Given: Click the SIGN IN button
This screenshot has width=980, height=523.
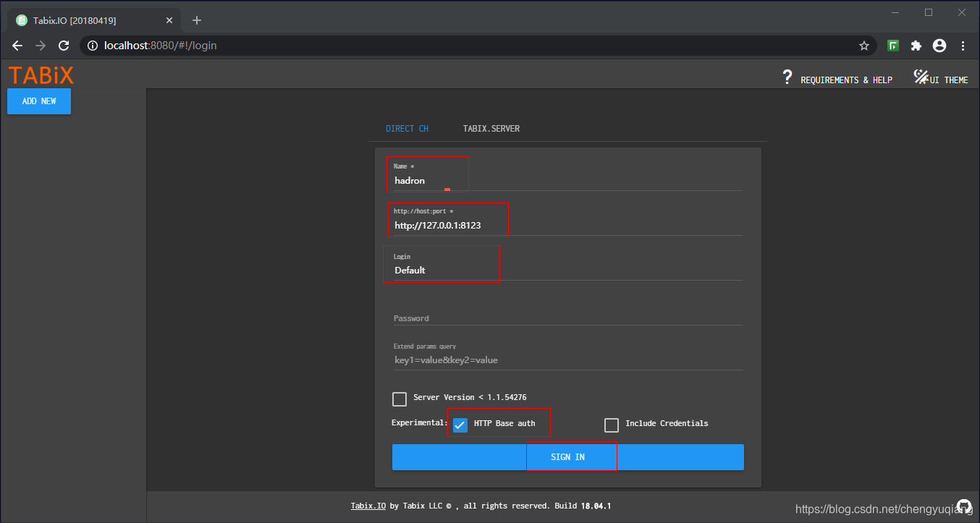Looking at the screenshot, I should pos(568,457).
